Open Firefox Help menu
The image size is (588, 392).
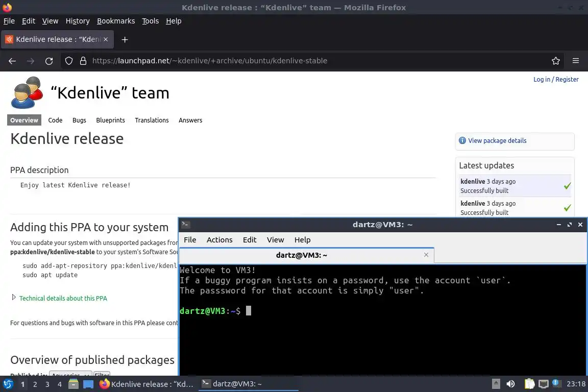pos(174,21)
